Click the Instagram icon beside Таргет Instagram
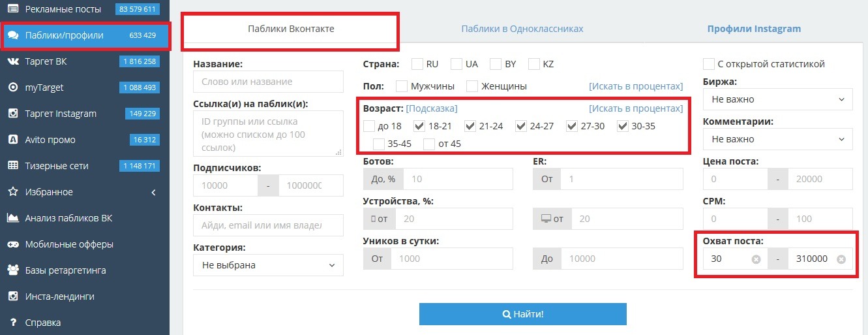Viewport: 868px width, 335px height. [12, 114]
